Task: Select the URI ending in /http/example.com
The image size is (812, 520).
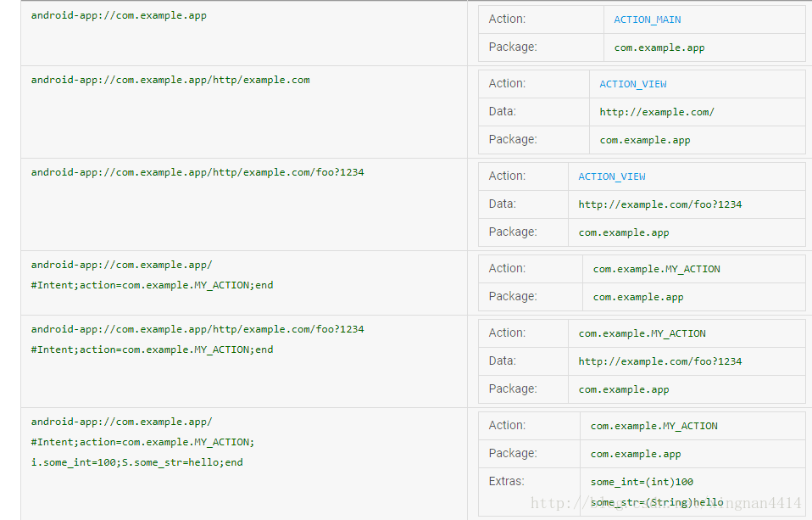Action: (x=170, y=80)
